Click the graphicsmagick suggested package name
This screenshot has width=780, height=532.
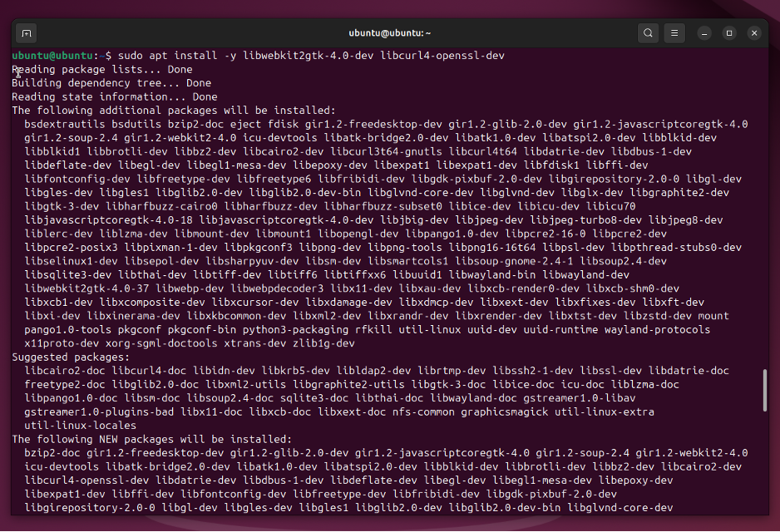(x=505, y=411)
